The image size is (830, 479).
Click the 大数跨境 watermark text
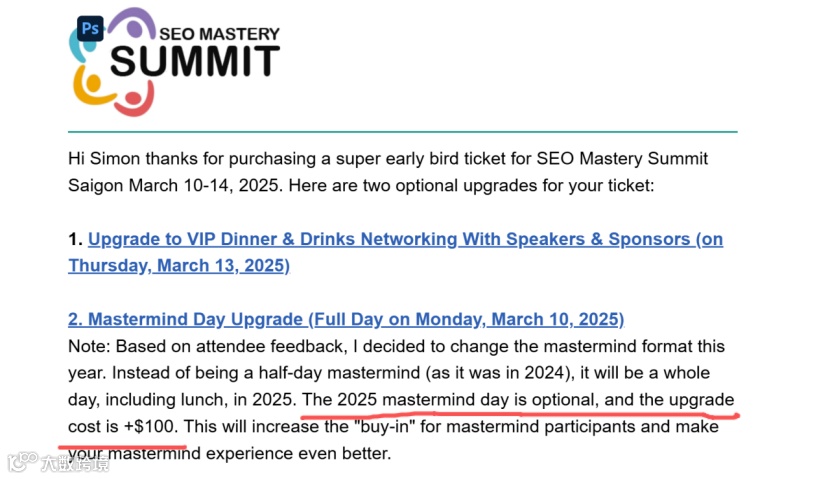point(75,464)
